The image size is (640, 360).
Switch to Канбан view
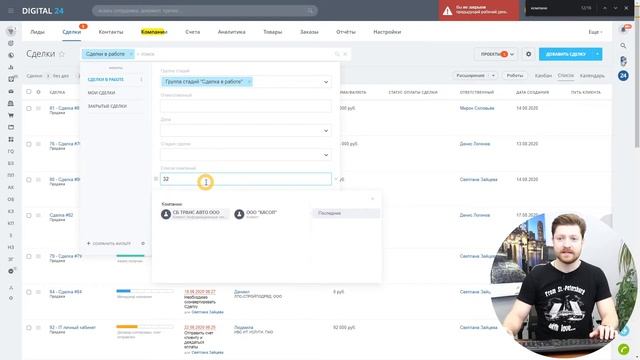tap(543, 76)
